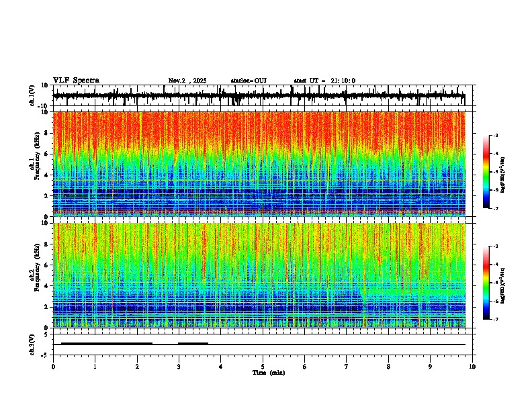Click the ch.1 spectrogram panel
This screenshot has height=411, width=532.
pos(259,164)
